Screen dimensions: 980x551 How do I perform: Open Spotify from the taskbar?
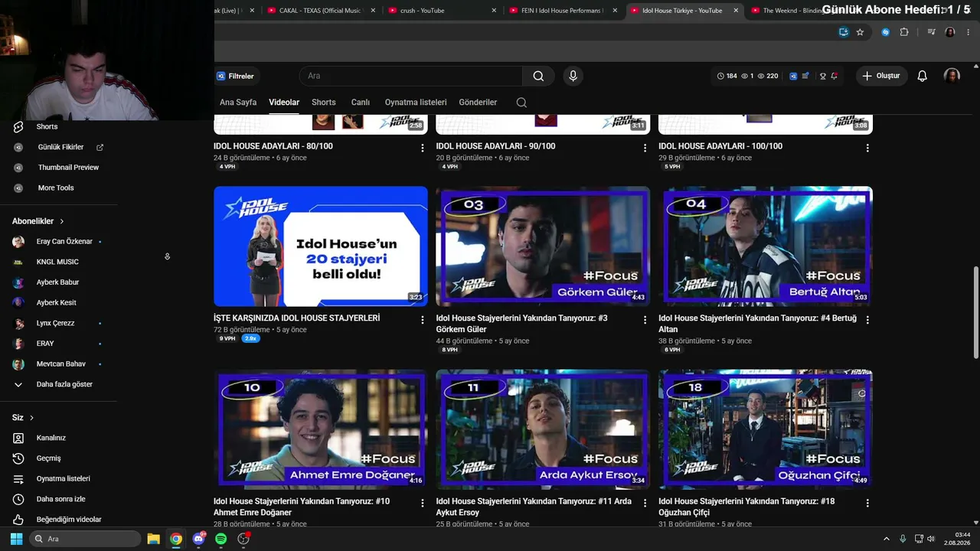221,539
